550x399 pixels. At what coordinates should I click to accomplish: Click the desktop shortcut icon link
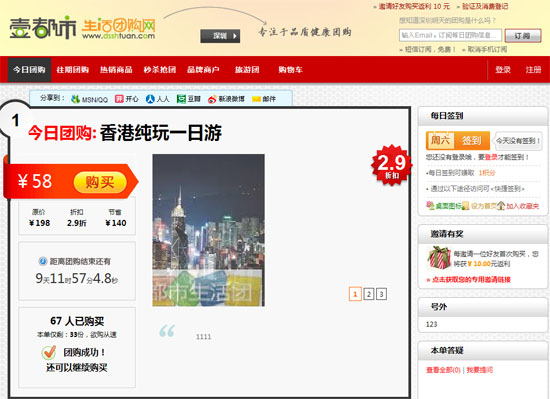click(x=430, y=206)
